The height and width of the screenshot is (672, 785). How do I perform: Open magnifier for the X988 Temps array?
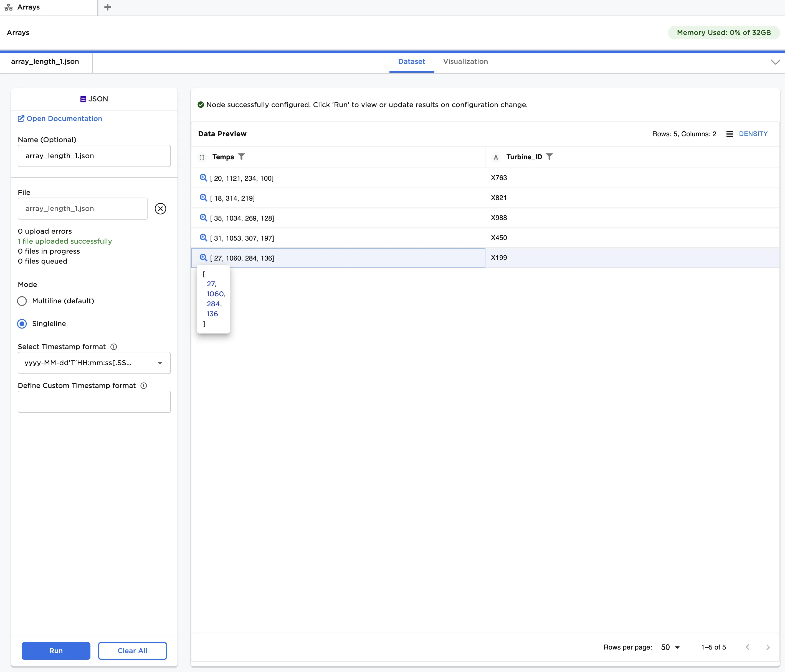tap(203, 218)
